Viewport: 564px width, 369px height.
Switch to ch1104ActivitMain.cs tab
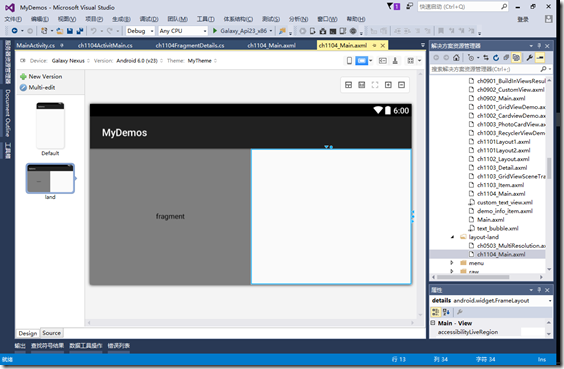click(x=105, y=45)
